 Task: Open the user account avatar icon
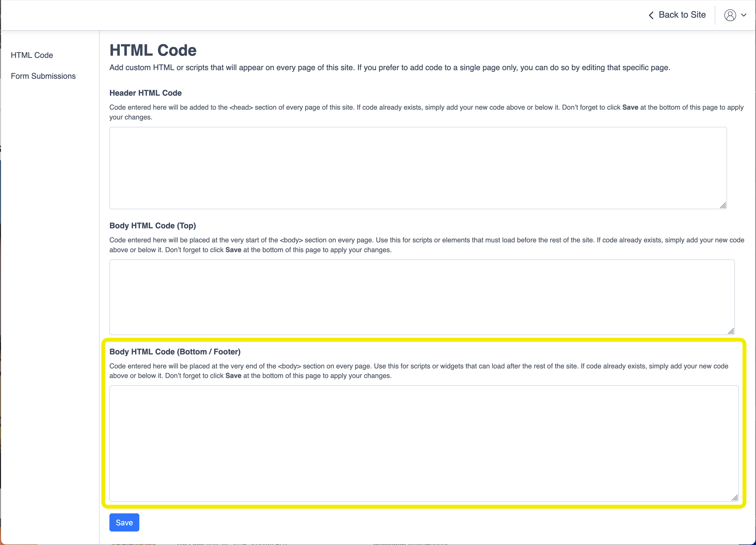pyautogui.click(x=730, y=15)
